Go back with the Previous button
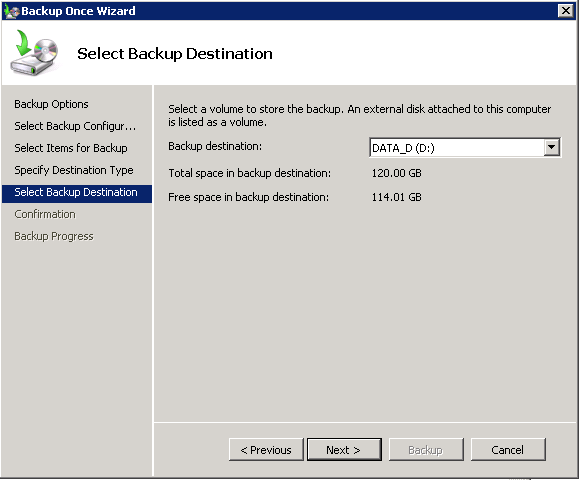Viewport: 579px width, 480px height. coord(266,450)
